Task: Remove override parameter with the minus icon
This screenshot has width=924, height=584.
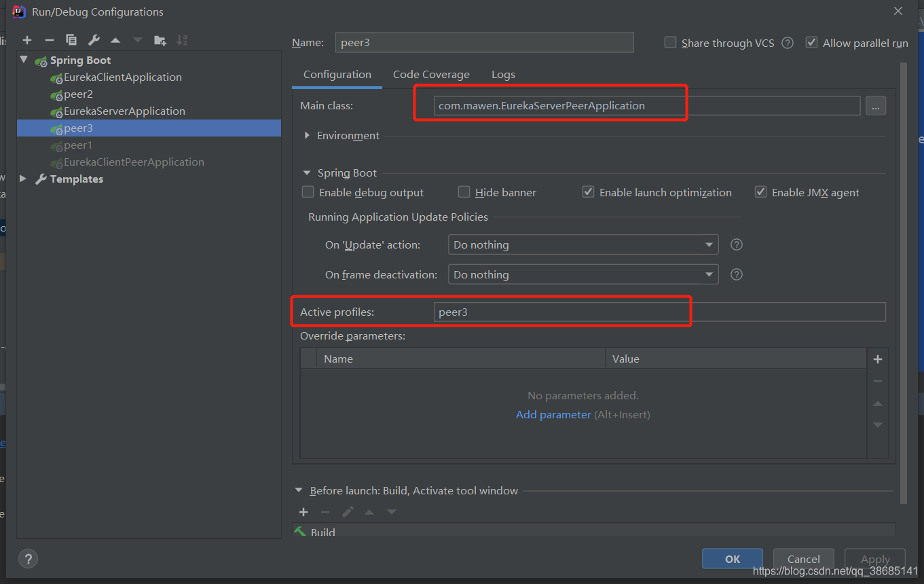Action: tap(878, 381)
